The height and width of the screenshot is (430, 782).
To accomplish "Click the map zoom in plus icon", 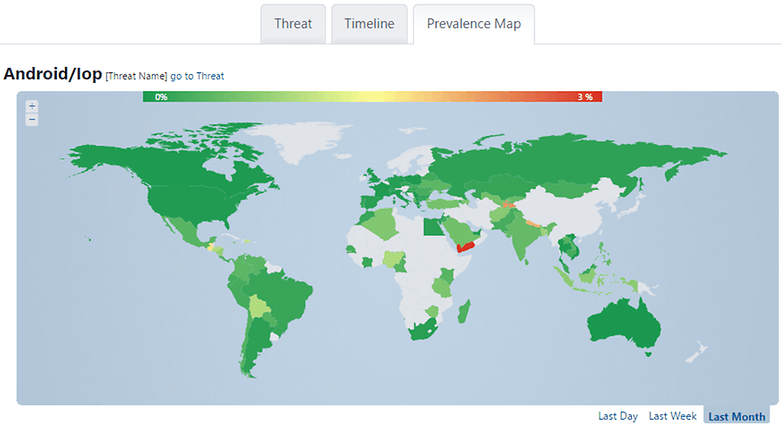I will coord(32,106).
